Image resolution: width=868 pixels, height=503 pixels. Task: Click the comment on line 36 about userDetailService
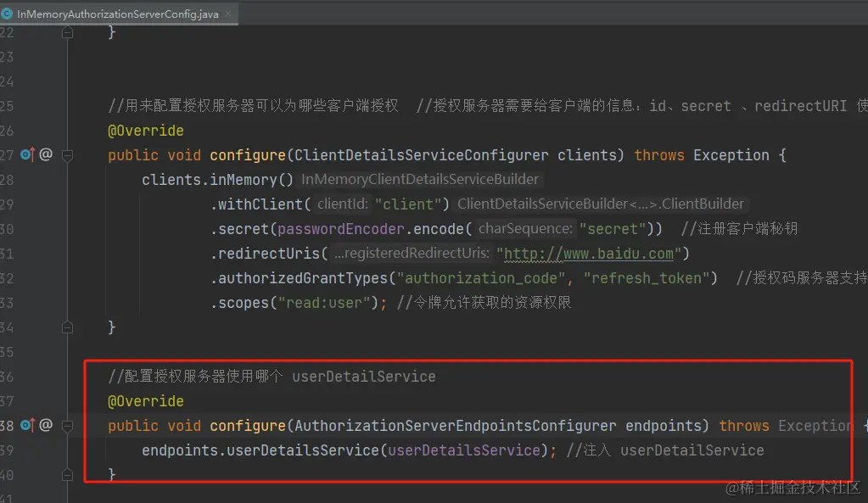tap(272, 377)
